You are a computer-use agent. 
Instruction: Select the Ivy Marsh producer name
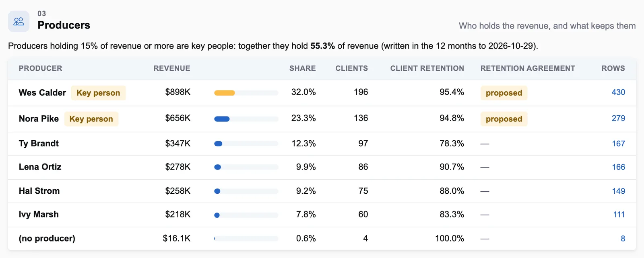tap(39, 214)
